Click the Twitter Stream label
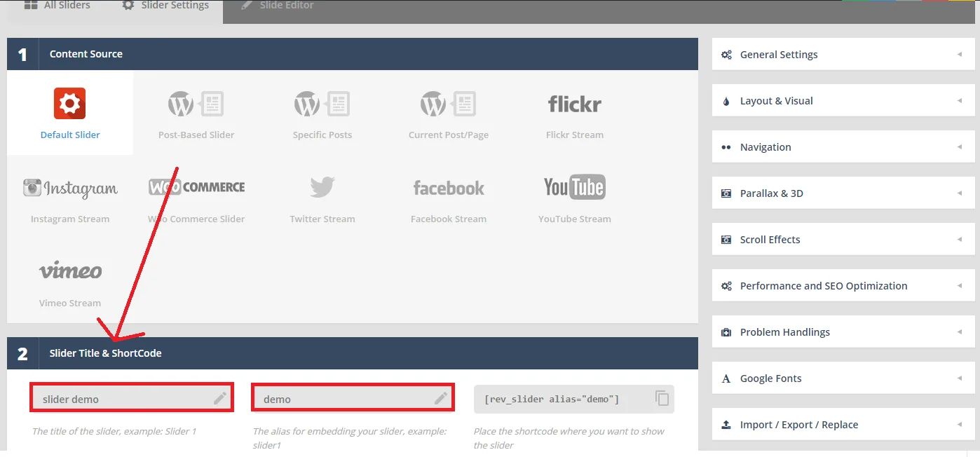 (x=322, y=219)
